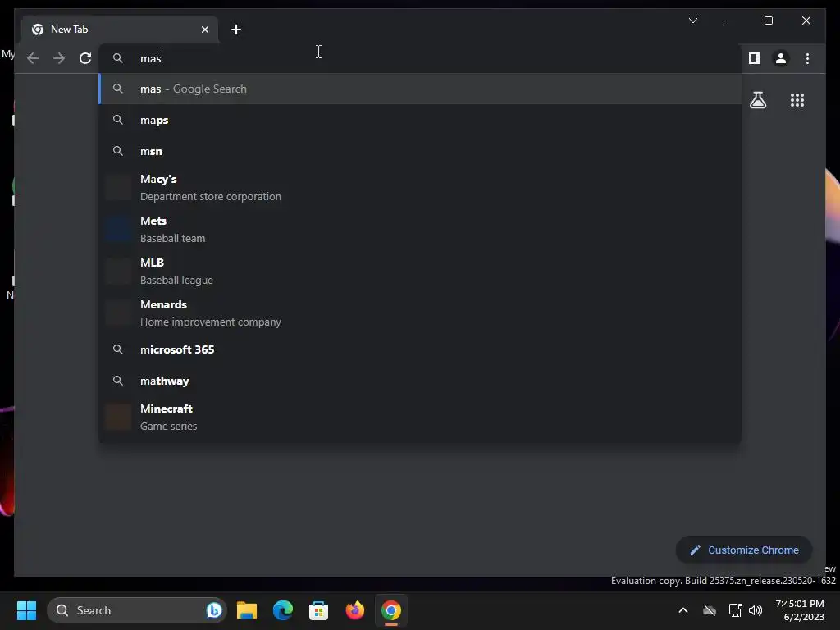Click the search icon beside 'maps'
840x630 pixels.
coord(118,120)
